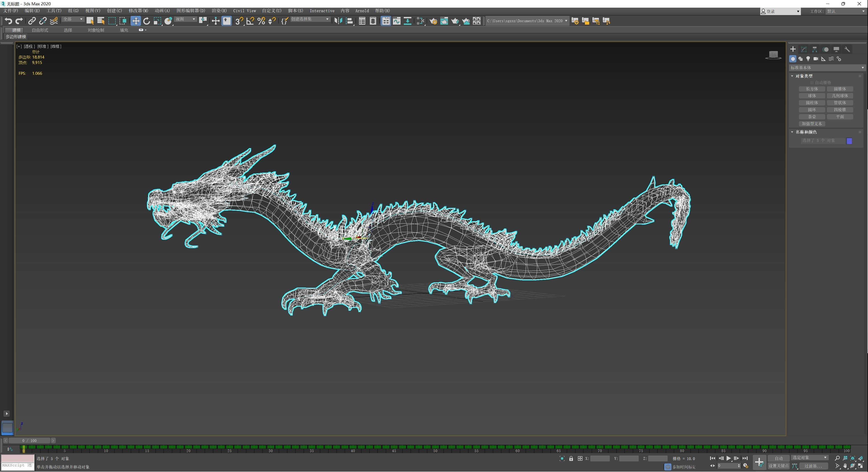Select the Link (chain) tool
The width and height of the screenshot is (868, 472).
coord(32,21)
